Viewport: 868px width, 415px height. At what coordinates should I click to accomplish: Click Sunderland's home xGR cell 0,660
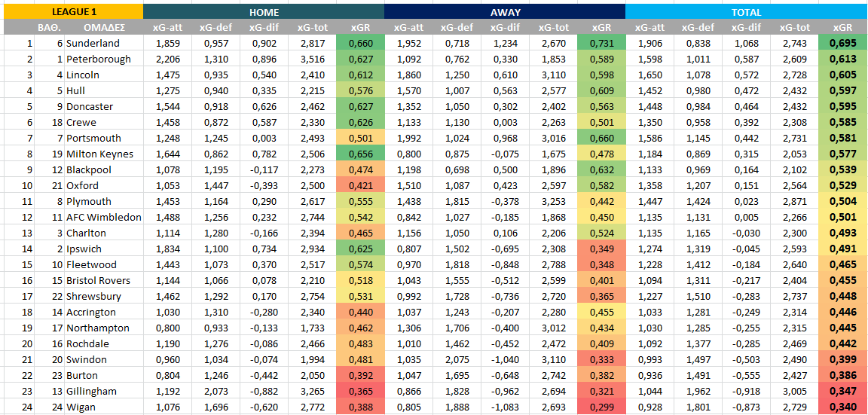click(x=360, y=43)
